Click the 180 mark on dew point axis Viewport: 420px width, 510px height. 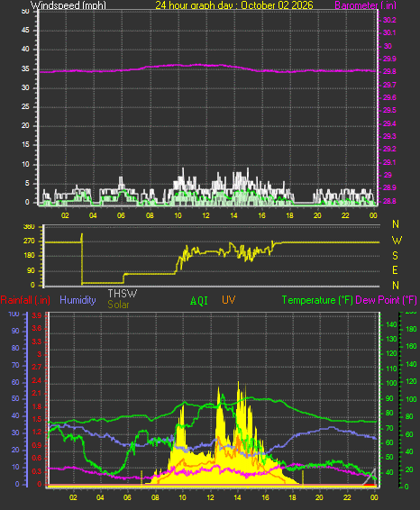(411, 329)
